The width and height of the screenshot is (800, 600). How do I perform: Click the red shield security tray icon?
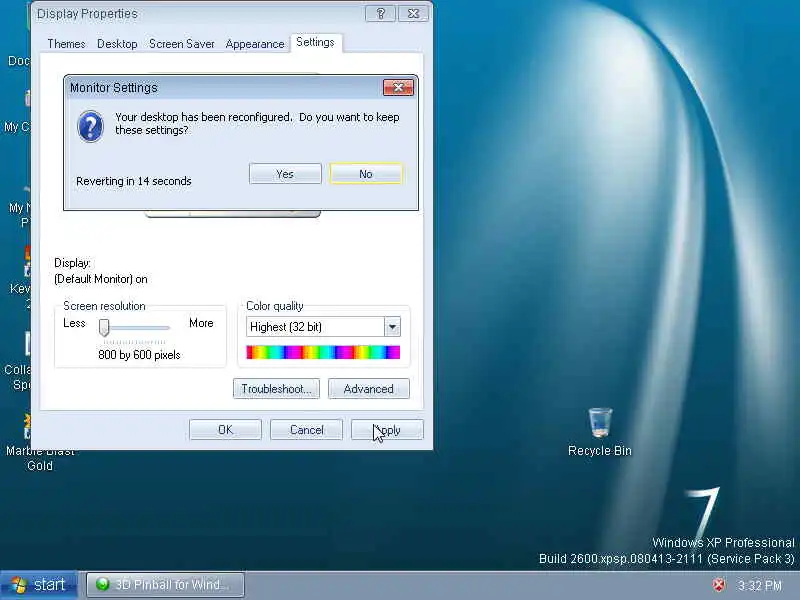pos(719,585)
